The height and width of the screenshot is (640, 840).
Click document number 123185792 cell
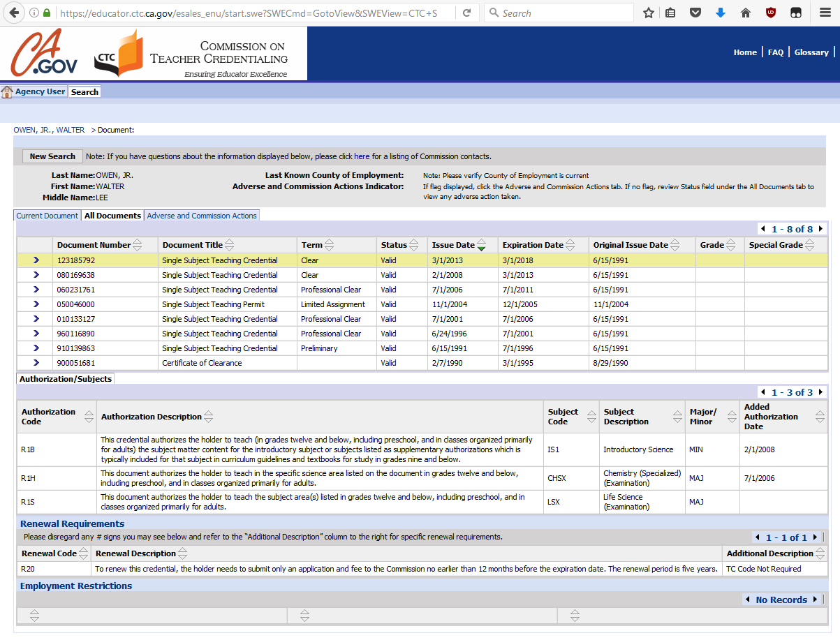[105, 260]
